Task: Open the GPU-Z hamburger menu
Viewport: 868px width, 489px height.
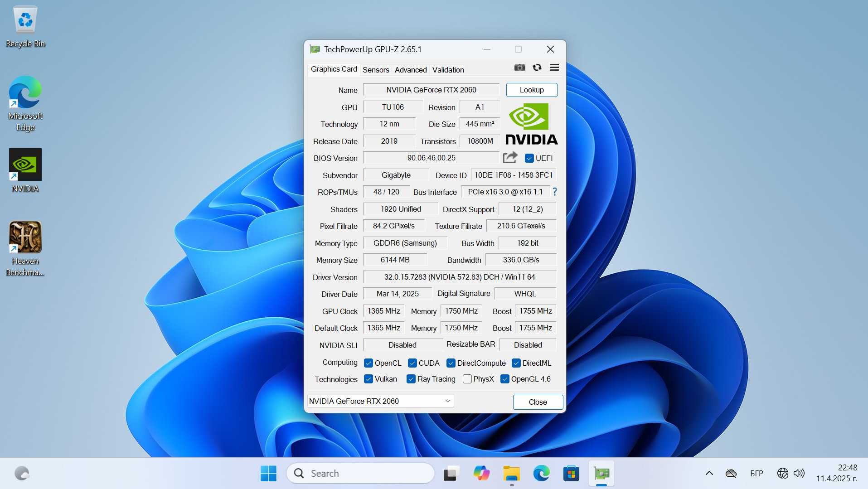Action: point(554,68)
